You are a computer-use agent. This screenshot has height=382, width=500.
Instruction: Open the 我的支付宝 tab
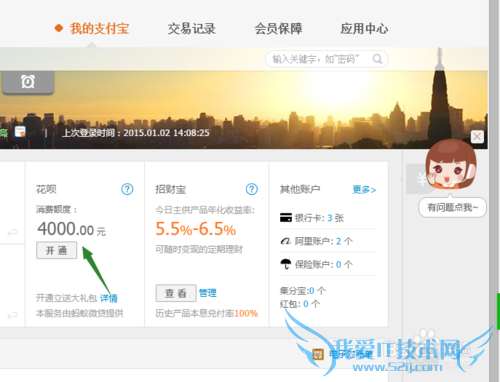(x=99, y=29)
